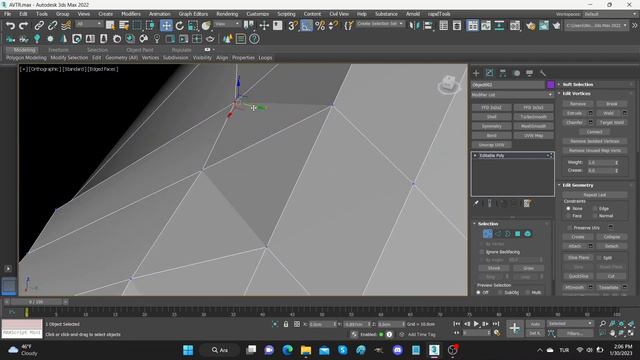This screenshot has width=640, height=360.
Task: Switch to the Object Paint ribbon tab
Action: pos(140,50)
